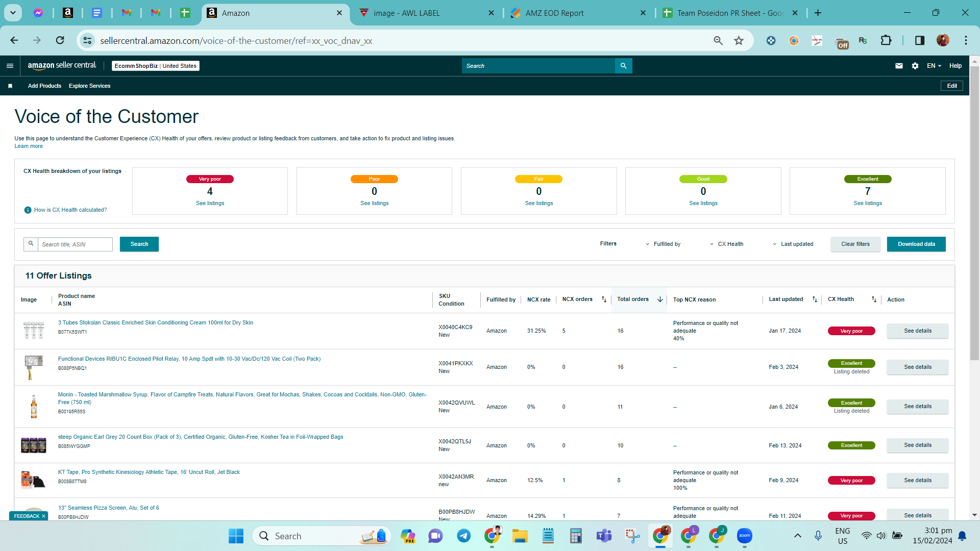Open Zoom from the taskbar

[x=745, y=536]
